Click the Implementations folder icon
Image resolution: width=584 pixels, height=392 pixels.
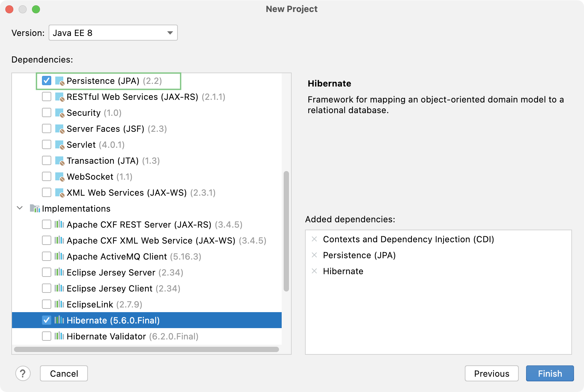coord(35,208)
